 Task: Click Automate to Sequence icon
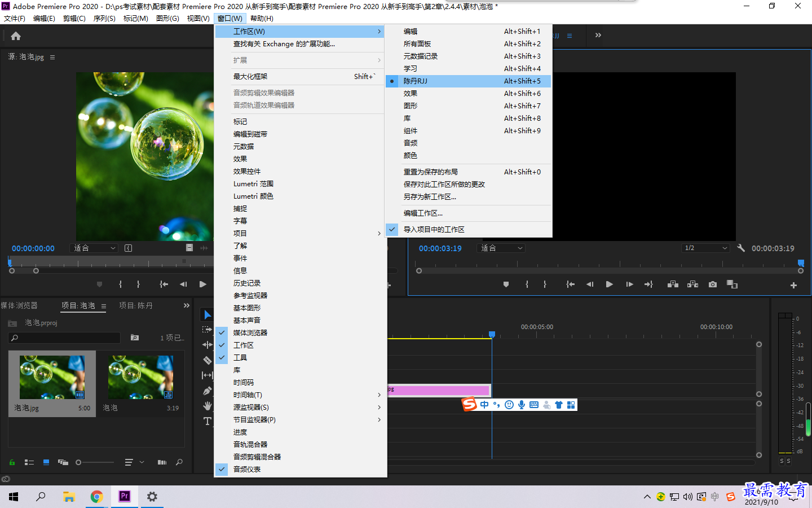click(x=162, y=462)
